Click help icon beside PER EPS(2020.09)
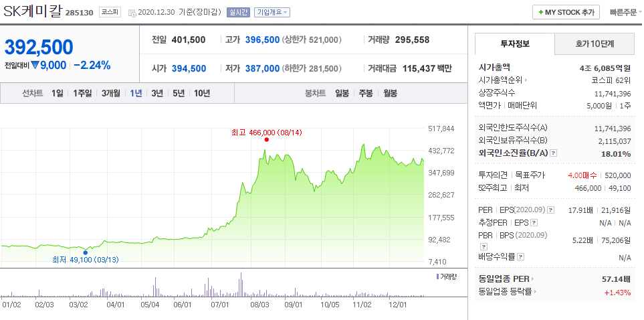Viewport: 644px width, 320px height. 551,210
